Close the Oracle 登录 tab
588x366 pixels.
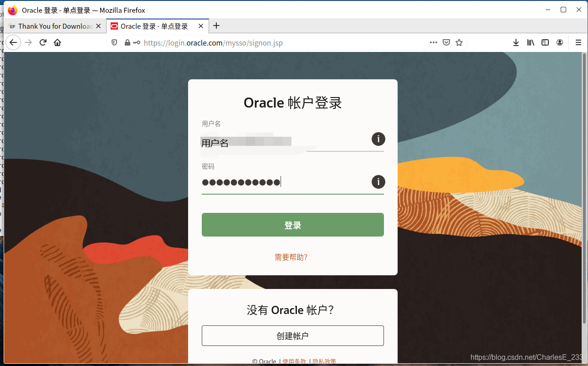pyautogui.click(x=201, y=26)
